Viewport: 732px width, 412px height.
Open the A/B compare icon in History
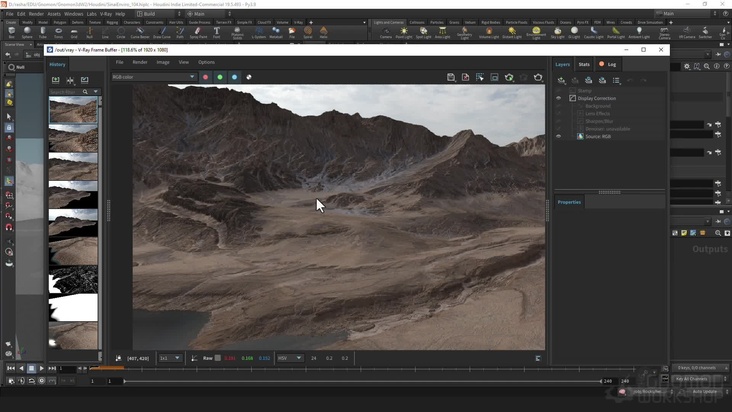pos(70,80)
